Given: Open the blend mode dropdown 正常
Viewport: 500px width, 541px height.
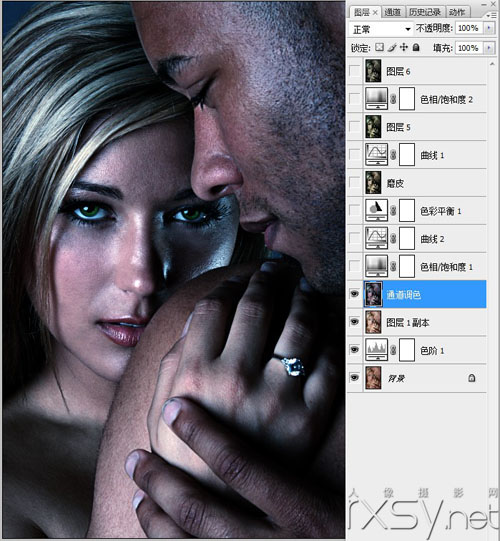Looking at the screenshot, I should pos(381,29).
